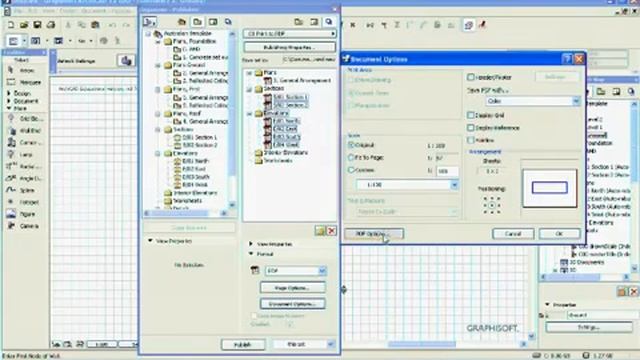This screenshot has width=640, height=360.
Task: Open the this set dropdown beside Publish
Action: click(x=304, y=344)
